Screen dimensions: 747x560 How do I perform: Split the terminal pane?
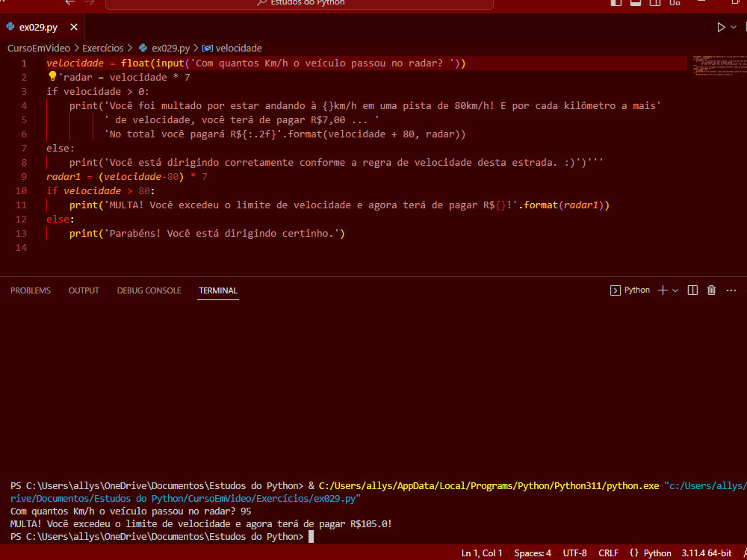692,290
